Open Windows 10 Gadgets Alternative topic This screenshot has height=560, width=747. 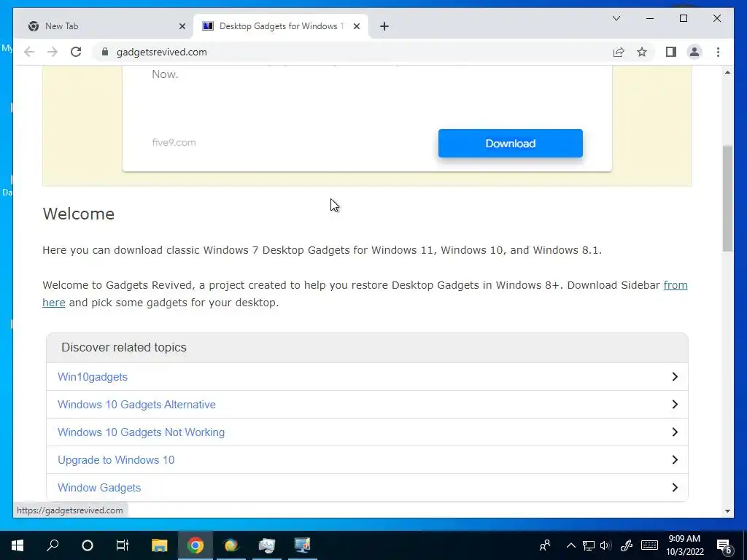(136, 404)
